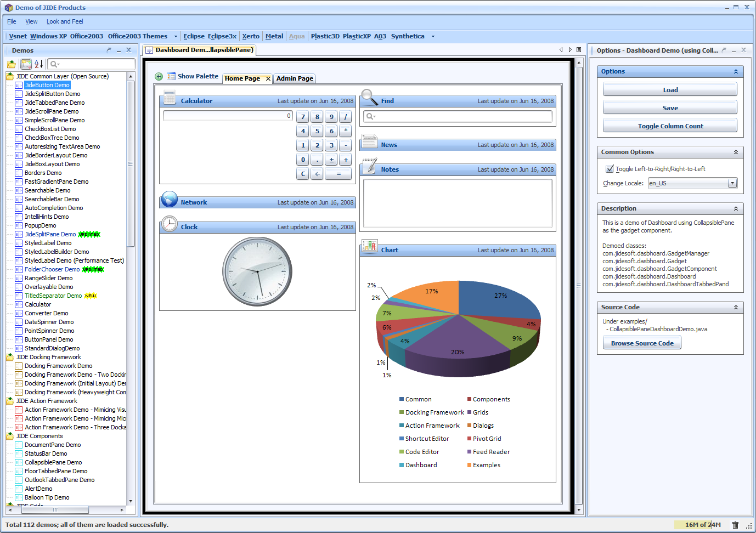Image resolution: width=756 pixels, height=533 pixels.
Task: Click the FolderChooser Demo item icon
Action: coord(19,269)
